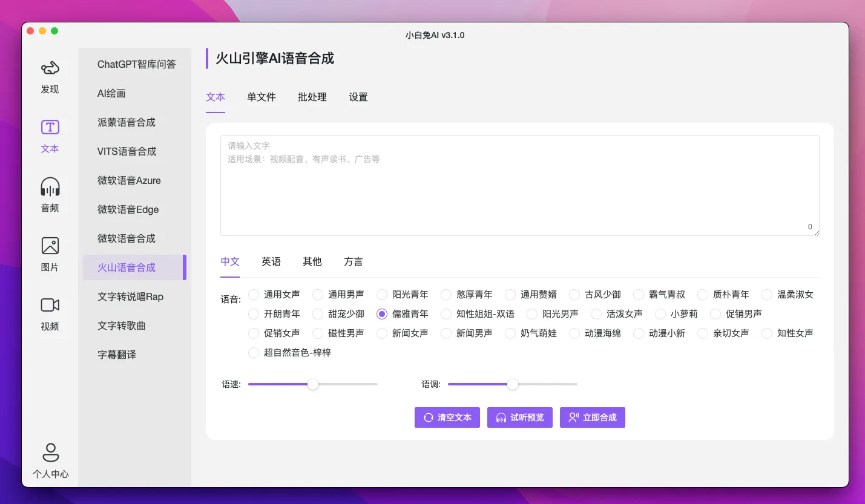Select 火山语音合成 in sidebar

(134, 267)
